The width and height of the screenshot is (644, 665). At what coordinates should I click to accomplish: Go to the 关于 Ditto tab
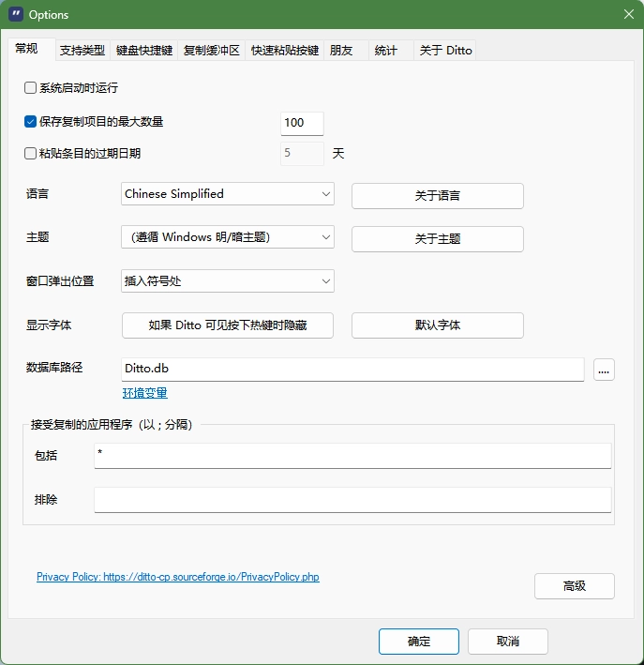click(x=445, y=51)
